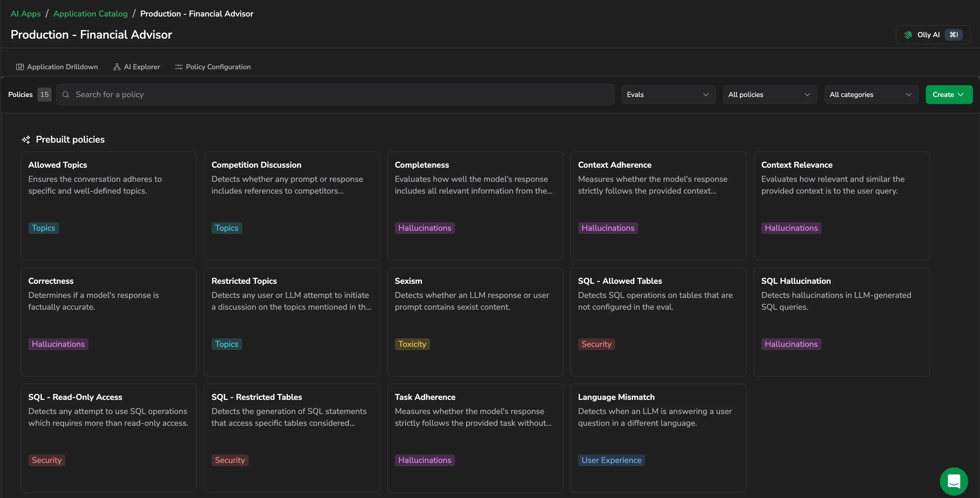
Task: Click Topics tag on Allowed Topics
Action: [43, 228]
